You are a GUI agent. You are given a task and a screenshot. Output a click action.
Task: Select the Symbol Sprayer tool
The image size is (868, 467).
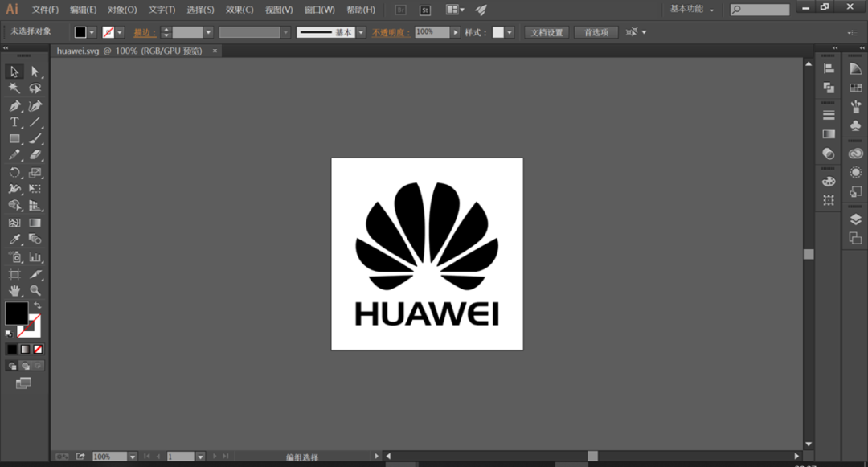[x=14, y=257]
